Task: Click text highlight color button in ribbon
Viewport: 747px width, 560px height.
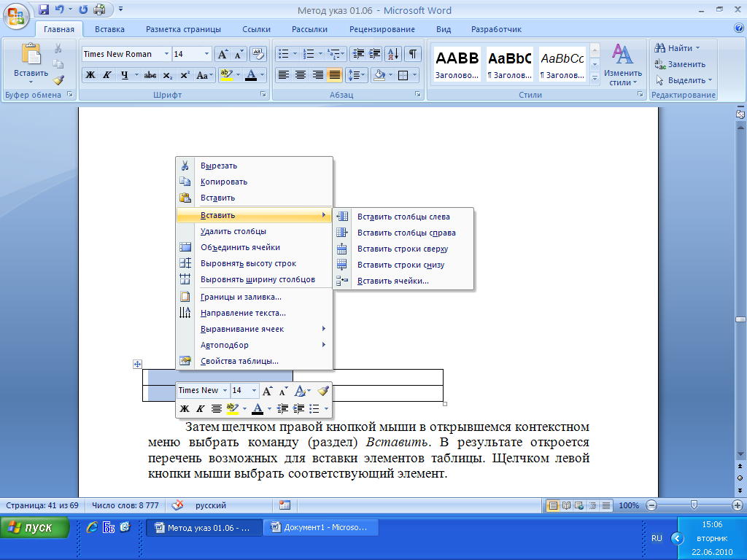Action: [226, 75]
